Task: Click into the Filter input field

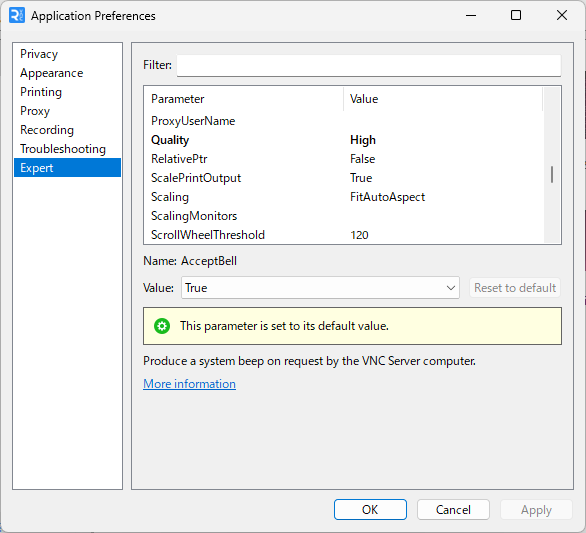Action: [x=368, y=65]
